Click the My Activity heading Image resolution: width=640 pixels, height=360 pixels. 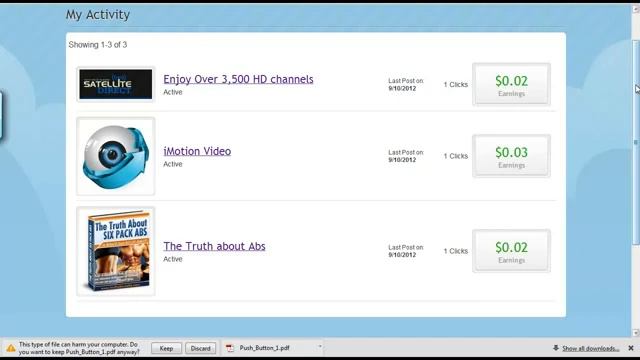pos(98,15)
